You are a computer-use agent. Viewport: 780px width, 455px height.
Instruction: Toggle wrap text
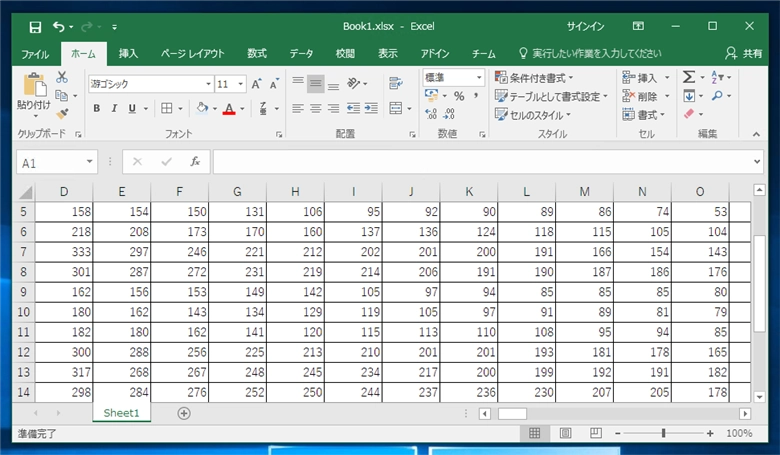point(396,83)
